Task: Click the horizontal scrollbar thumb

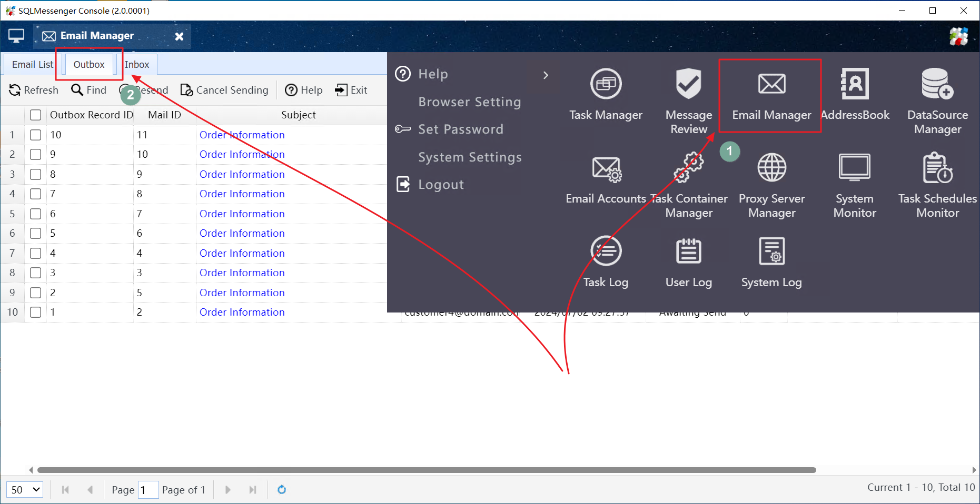Action: (427, 470)
